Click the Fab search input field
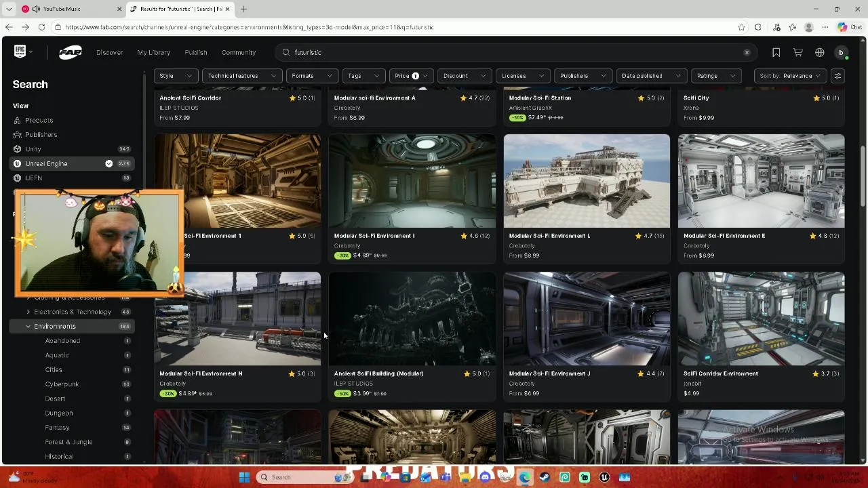Viewport: 868px width, 488px height. tap(515, 52)
